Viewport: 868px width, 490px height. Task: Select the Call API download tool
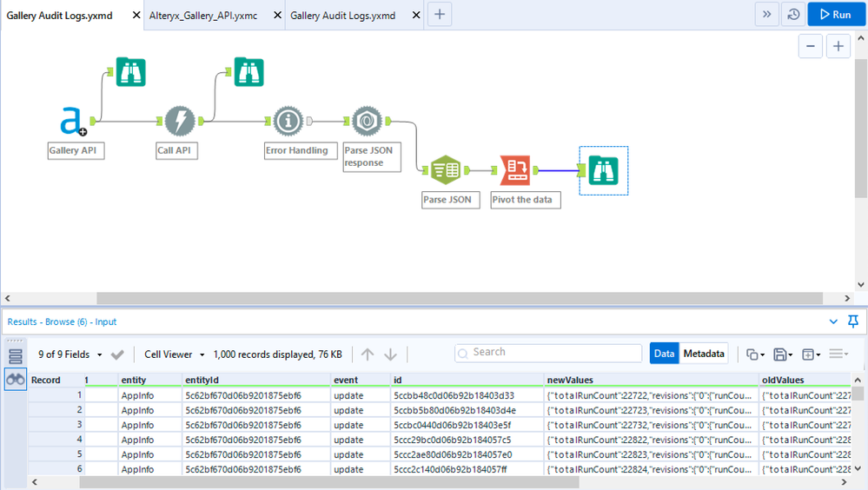pyautogui.click(x=179, y=121)
